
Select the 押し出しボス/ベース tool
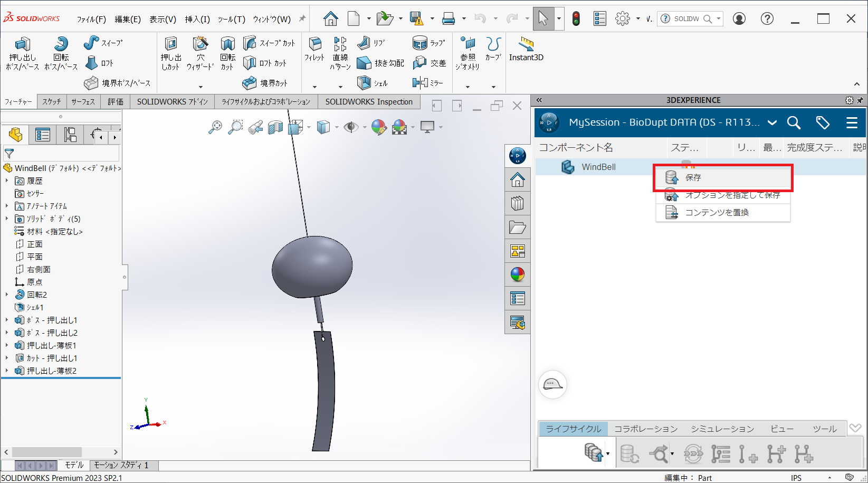(x=22, y=52)
